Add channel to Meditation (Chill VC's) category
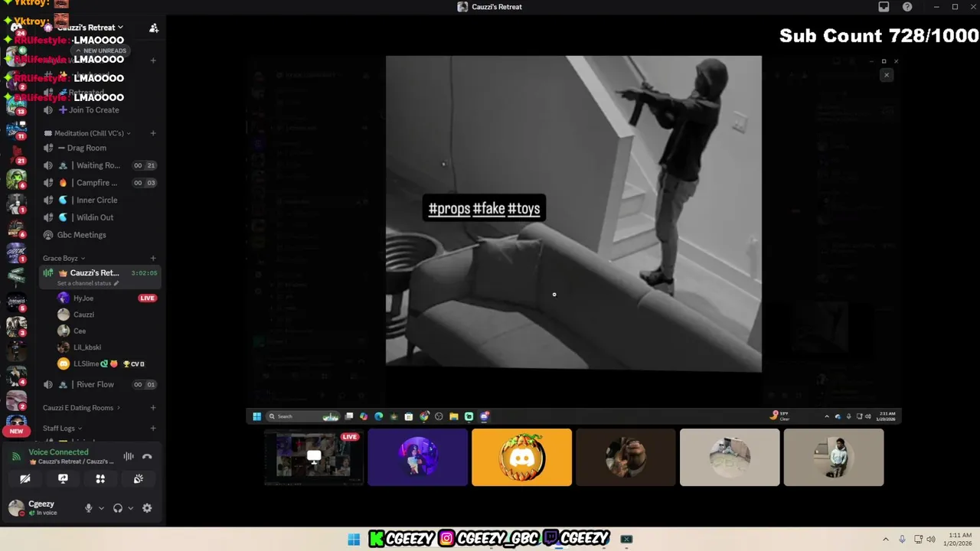The image size is (980, 551). [153, 133]
